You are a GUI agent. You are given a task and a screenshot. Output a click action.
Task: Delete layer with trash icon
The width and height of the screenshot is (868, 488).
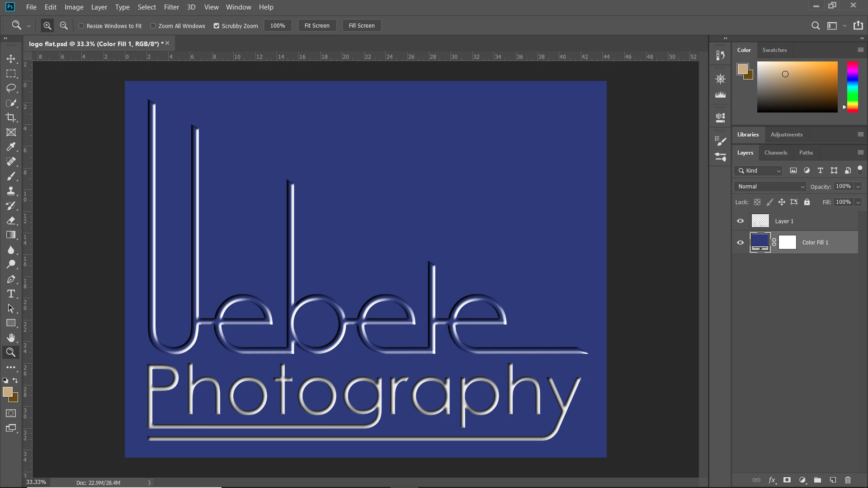848,480
